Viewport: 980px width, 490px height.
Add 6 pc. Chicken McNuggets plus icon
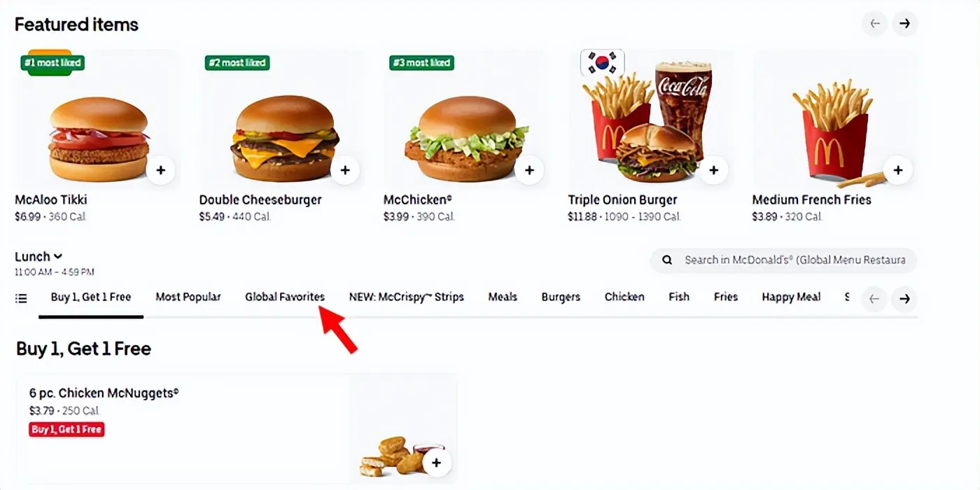[437, 463]
